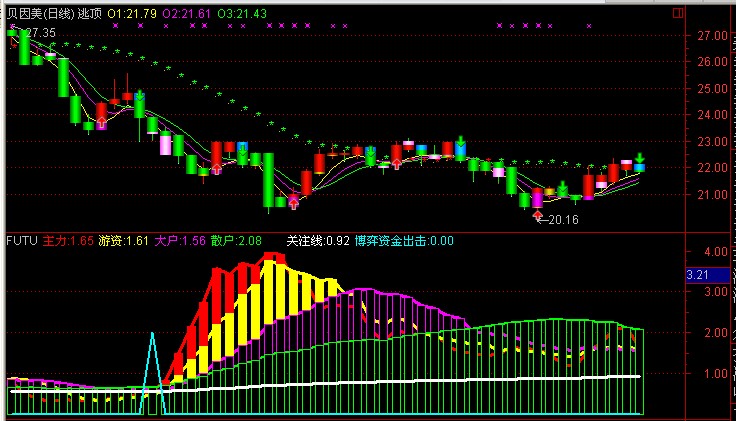Select the yellow 游资:1.61 legend entry
736x421 pixels.
pyautogui.click(x=124, y=241)
